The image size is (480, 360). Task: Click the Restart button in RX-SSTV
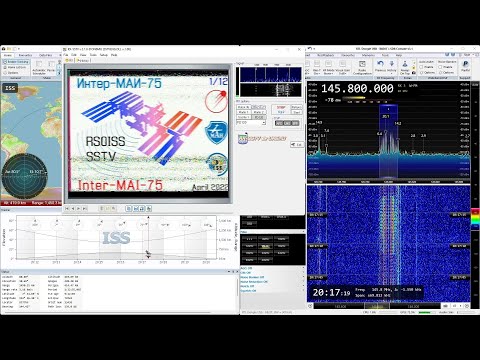pyautogui.click(x=296, y=107)
